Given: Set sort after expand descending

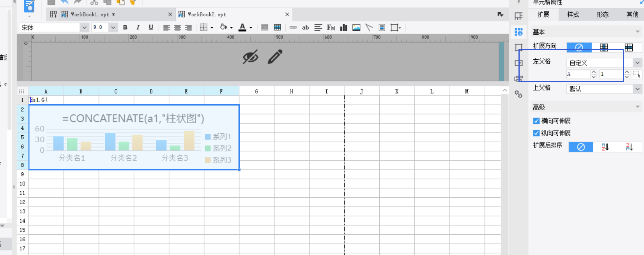Looking at the screenshot, I should 629,147.
